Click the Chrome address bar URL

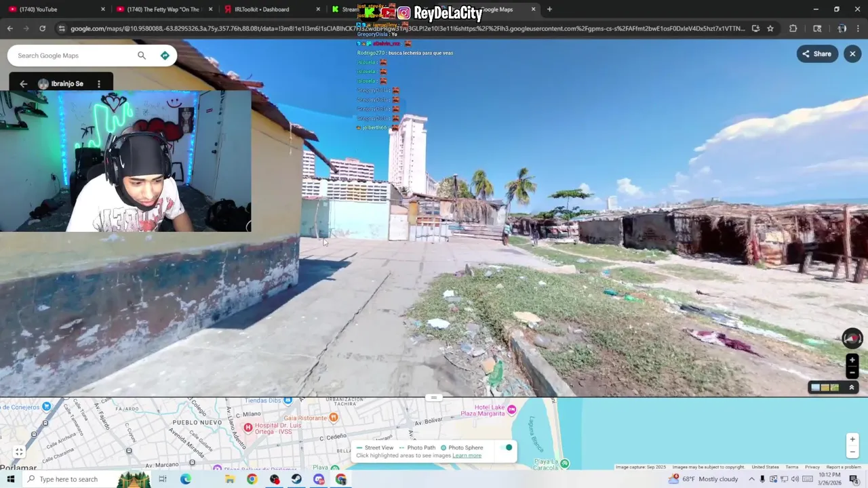407,28
